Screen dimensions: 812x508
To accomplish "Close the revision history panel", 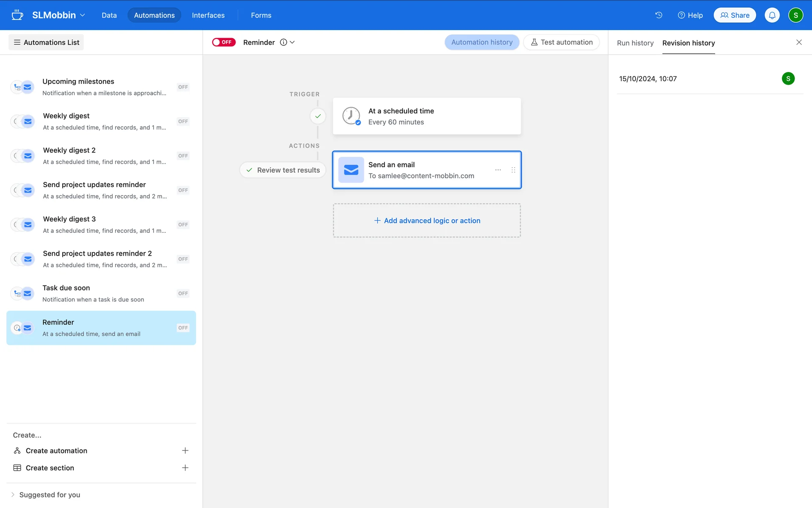I will [x=798, y=42].
